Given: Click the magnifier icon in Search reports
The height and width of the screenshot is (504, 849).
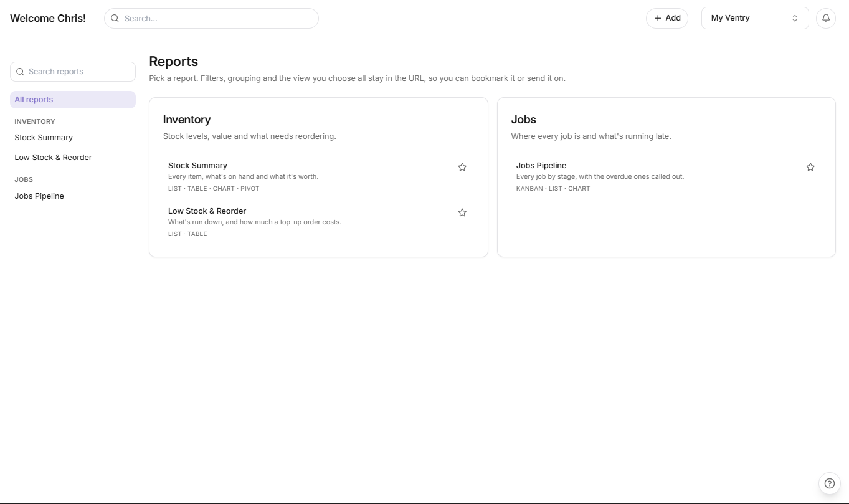Looking at the screenshot, I should (x=21, y=72).
